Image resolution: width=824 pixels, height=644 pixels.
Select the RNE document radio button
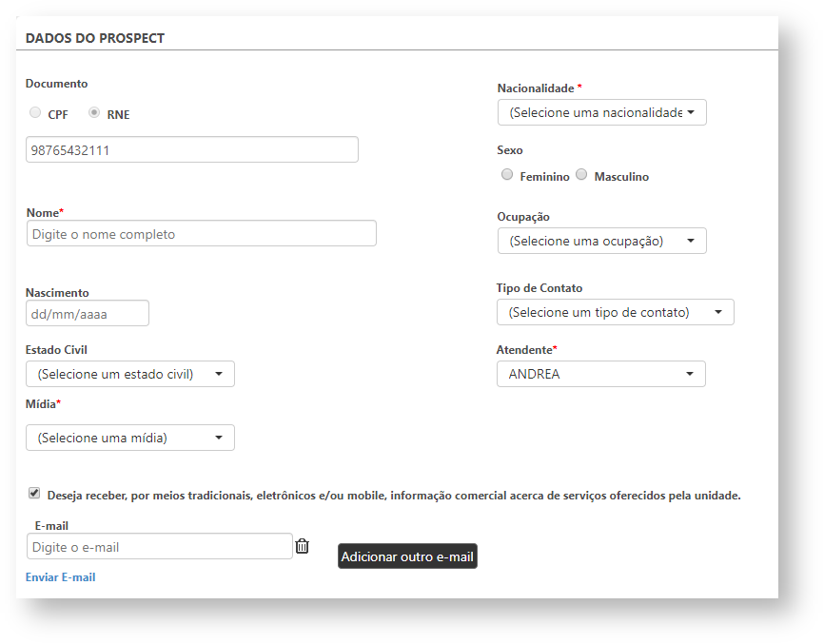94,113
